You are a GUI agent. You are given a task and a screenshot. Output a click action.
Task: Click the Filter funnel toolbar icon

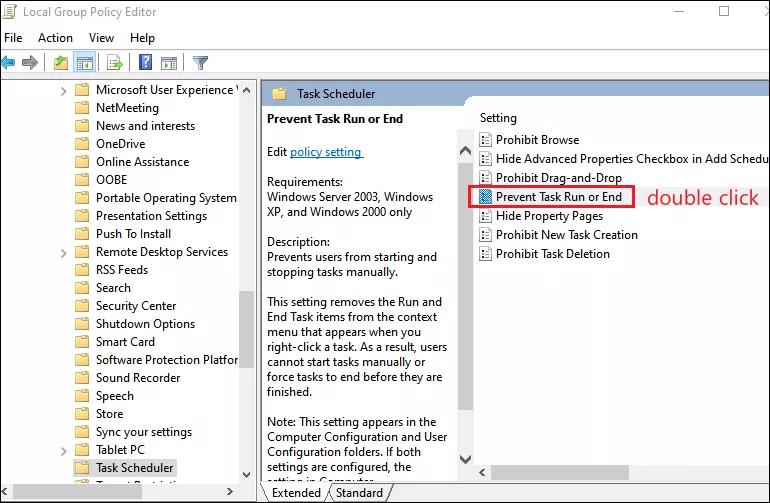click(x=200, y=62)
